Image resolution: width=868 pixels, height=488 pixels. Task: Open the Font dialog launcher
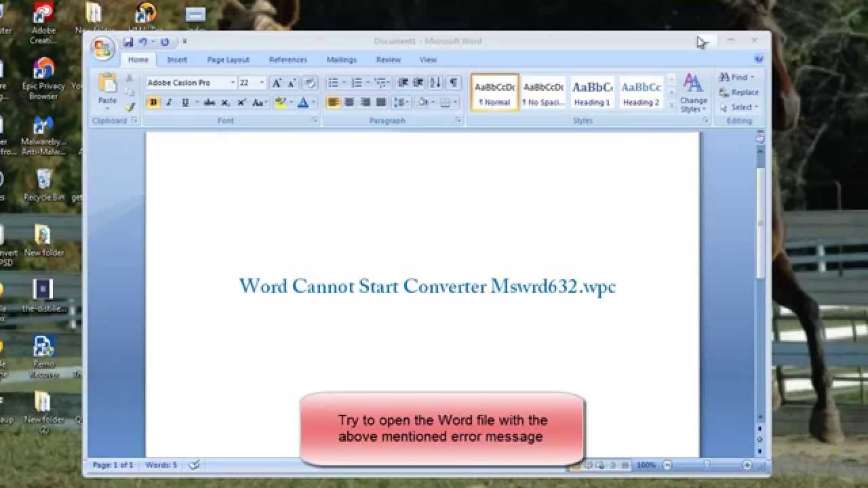tap(315, 121)
